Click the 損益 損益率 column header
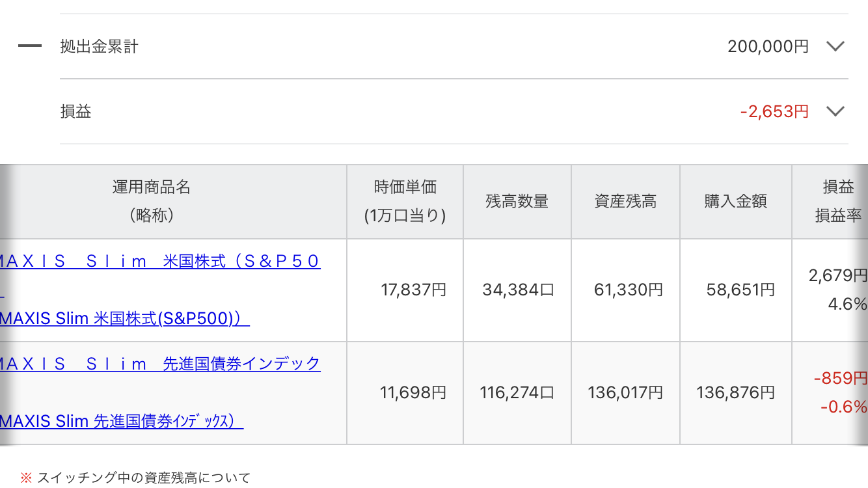 (x=838, y=201)
